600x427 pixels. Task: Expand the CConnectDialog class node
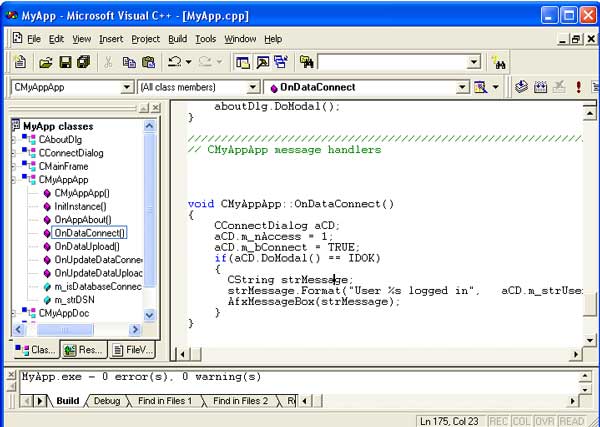13,153
